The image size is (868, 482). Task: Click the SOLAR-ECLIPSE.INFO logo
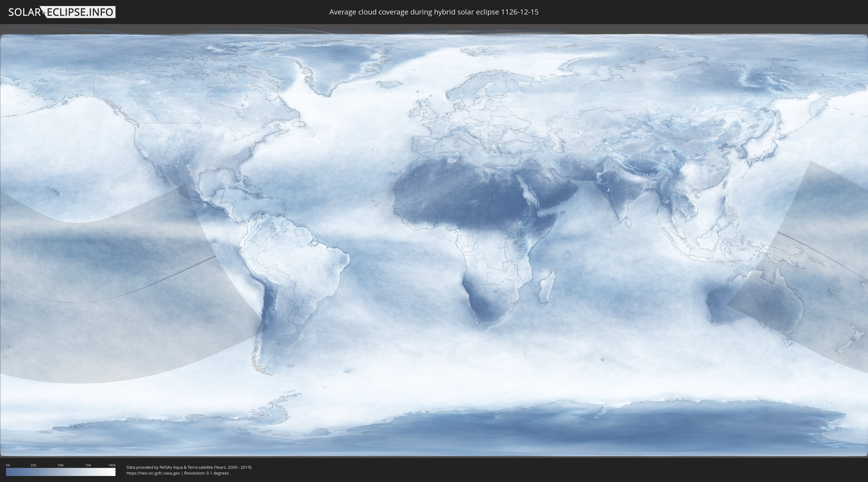point(62,12)
